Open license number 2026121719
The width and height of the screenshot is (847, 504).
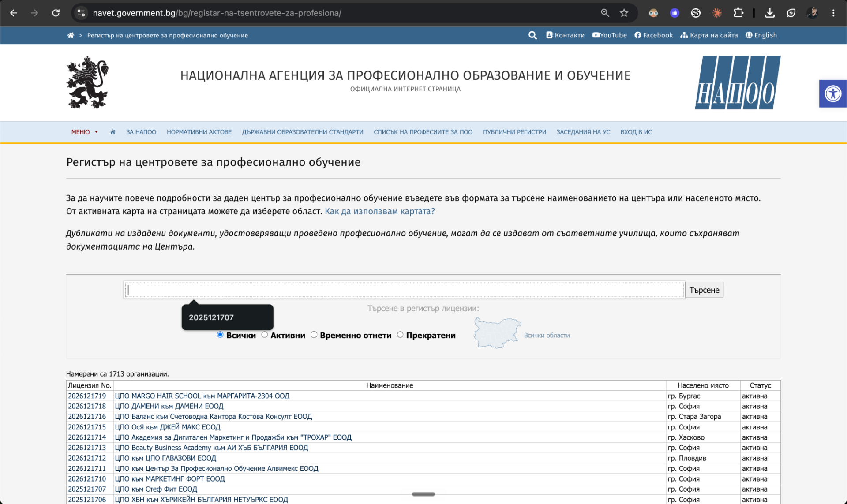[x=87, y=396]
